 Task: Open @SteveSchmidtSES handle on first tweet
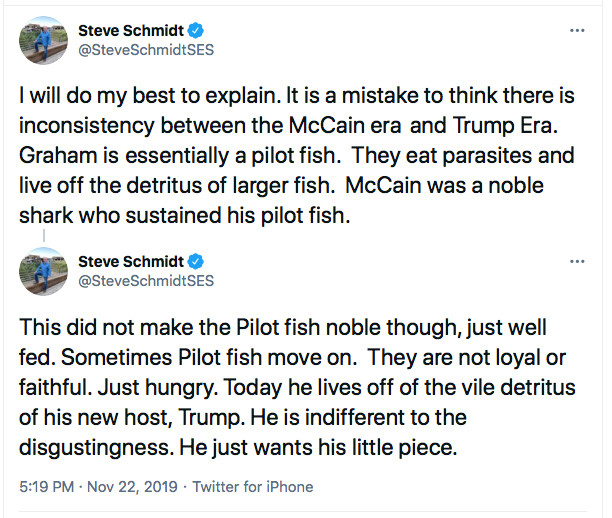pyautogui.click(x=146, y=50)
